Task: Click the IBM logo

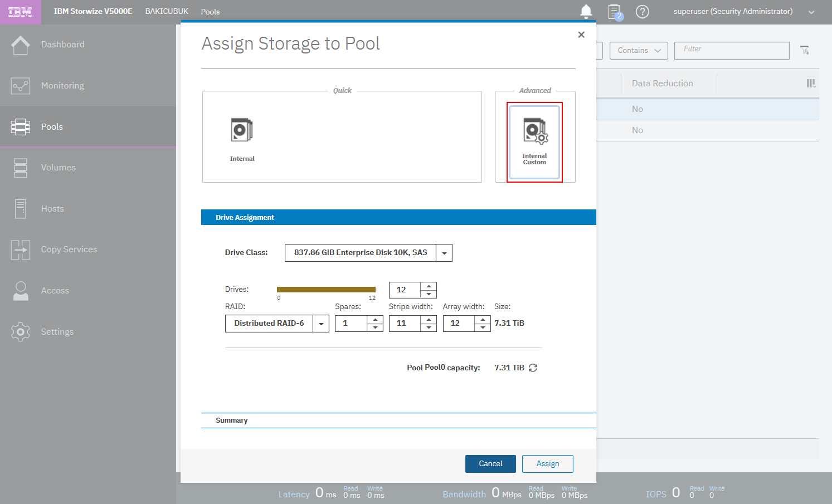Action: click(20, 12)
